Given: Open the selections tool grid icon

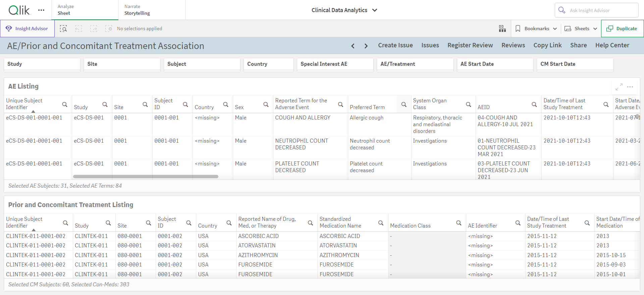Looking at the screenshot, I should click(502, 29).
